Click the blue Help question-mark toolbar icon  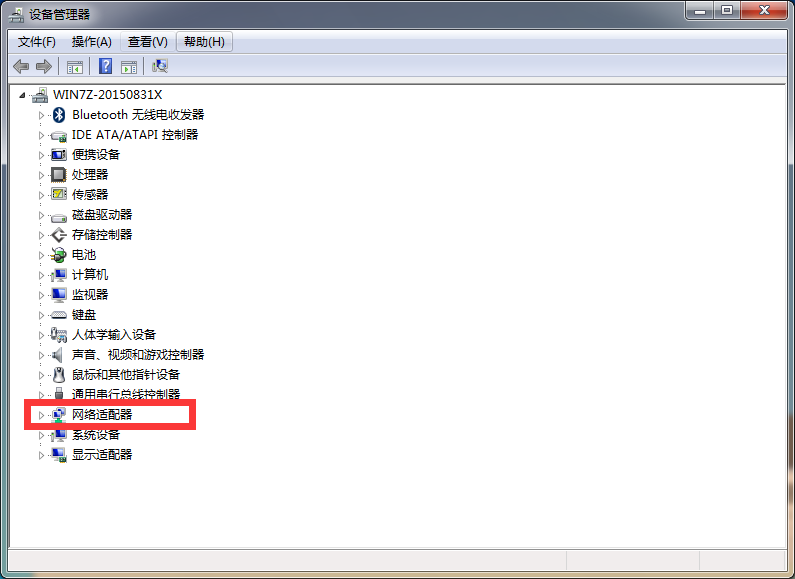pyautogui.click(x=105, y=66)
